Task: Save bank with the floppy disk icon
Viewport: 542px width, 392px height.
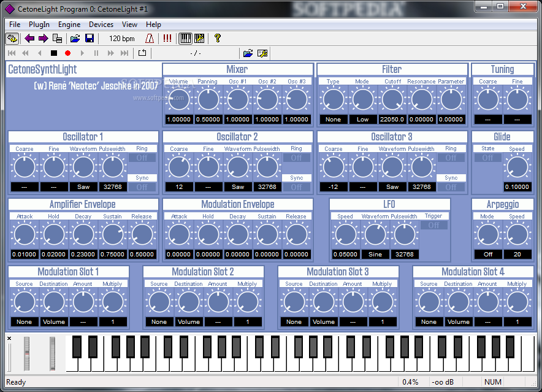Action: pyautogui.click(x=90, y=39)
